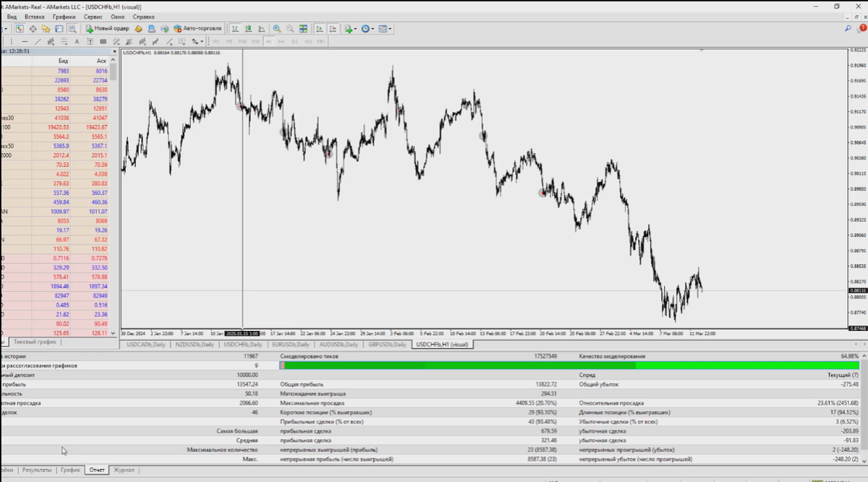Select the EURUSDb,Daily chart tab

(x=292, y=345)
